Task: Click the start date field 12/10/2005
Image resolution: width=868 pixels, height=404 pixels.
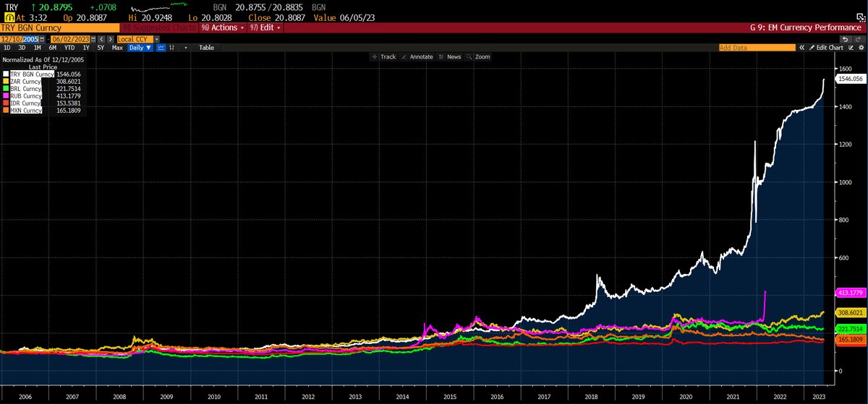Action: [x=20, y=39]
